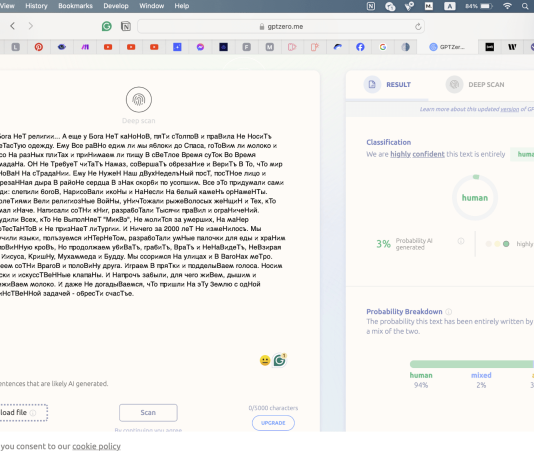Click the circular human result gauge
534x462 pixels.
coord(475,197)
